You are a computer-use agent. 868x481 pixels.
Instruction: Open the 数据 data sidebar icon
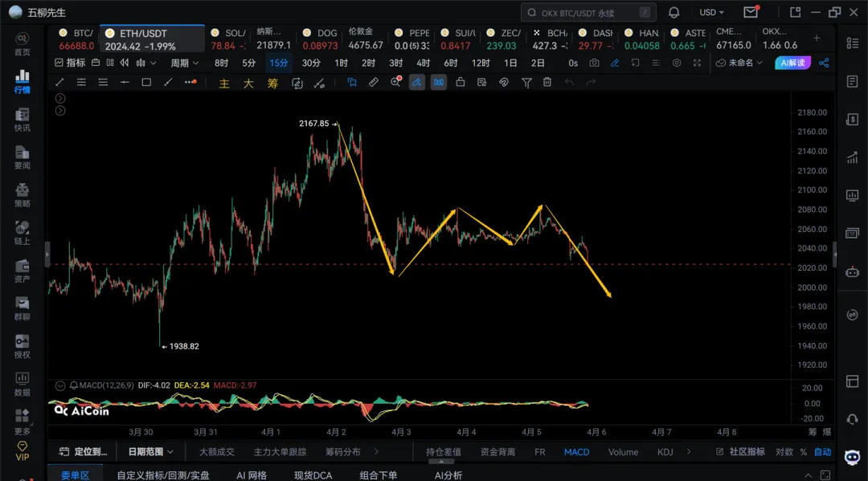point(23,385)
